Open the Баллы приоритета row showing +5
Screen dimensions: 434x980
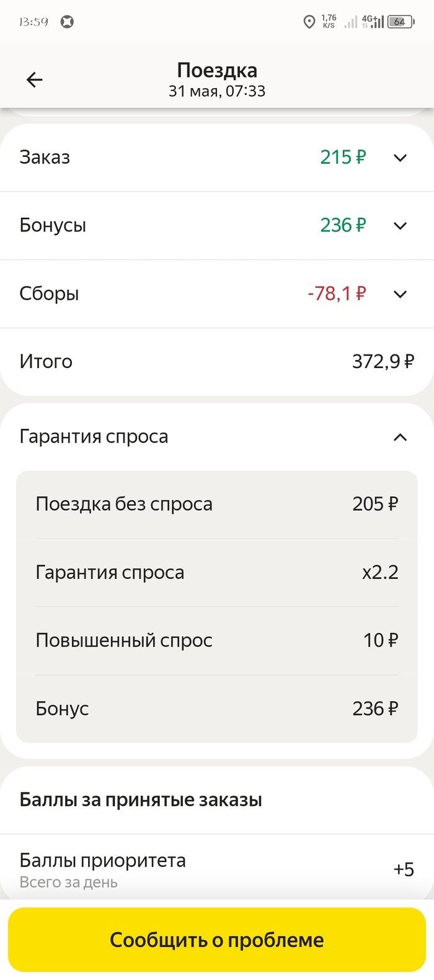point(217,867)
